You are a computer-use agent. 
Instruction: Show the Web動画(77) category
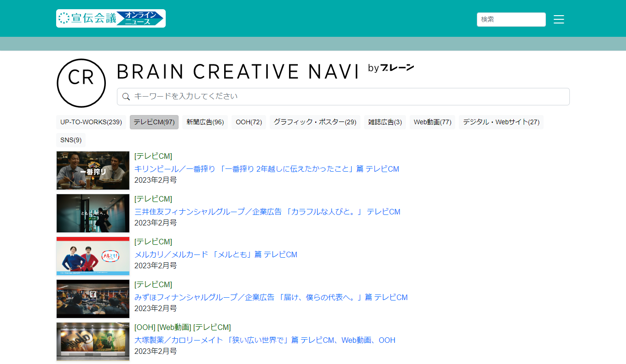tap(433, 122)
